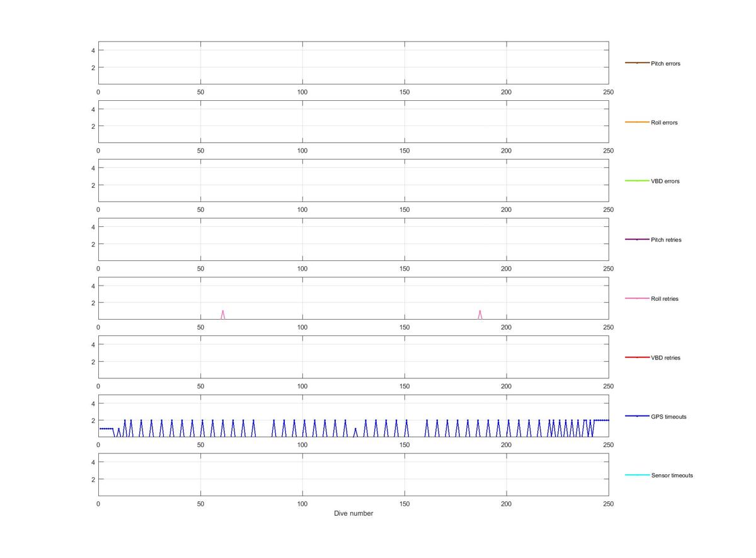This screenshot has height=558, width=756.
Task: Select the Roll retries legend label
Action: point(665,299)
